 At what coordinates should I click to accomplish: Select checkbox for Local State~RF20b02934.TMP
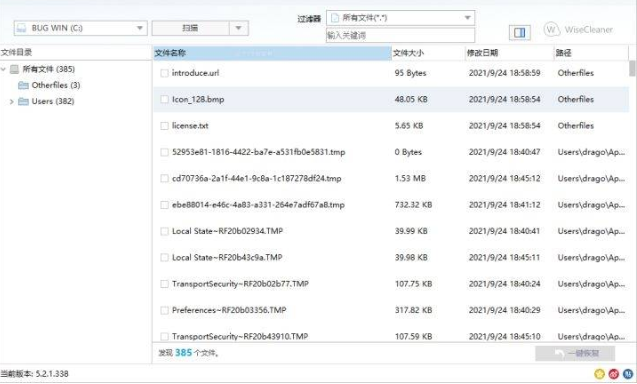164,231
